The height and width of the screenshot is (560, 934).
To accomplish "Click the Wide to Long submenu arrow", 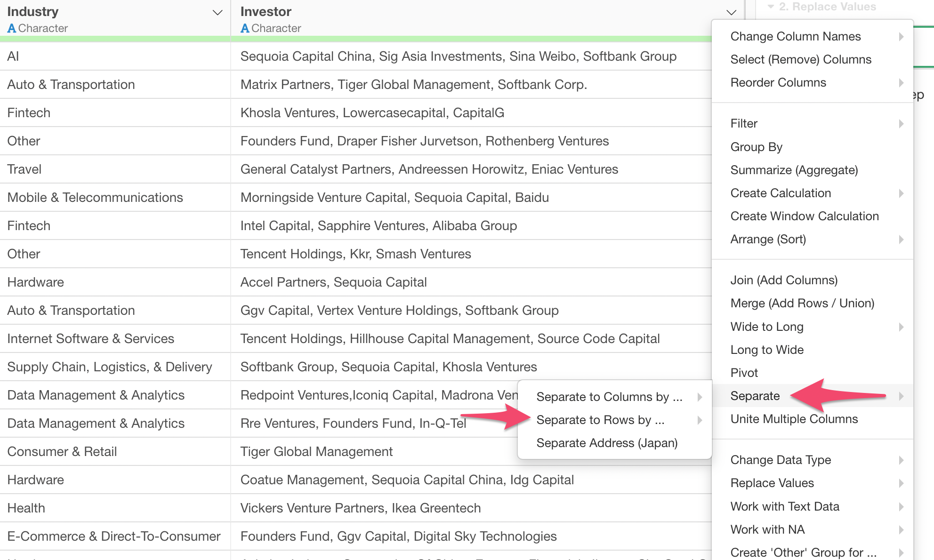I will (901, 327).
